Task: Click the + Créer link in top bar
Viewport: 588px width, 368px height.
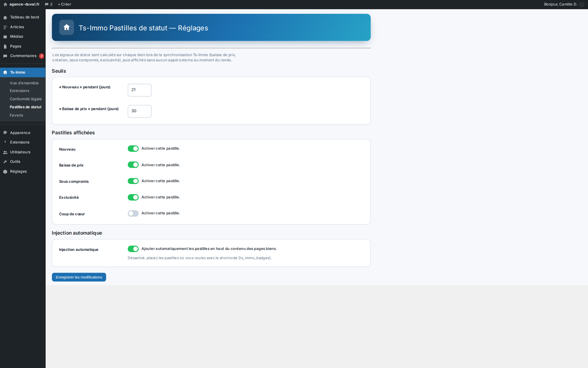Action: 65,4
